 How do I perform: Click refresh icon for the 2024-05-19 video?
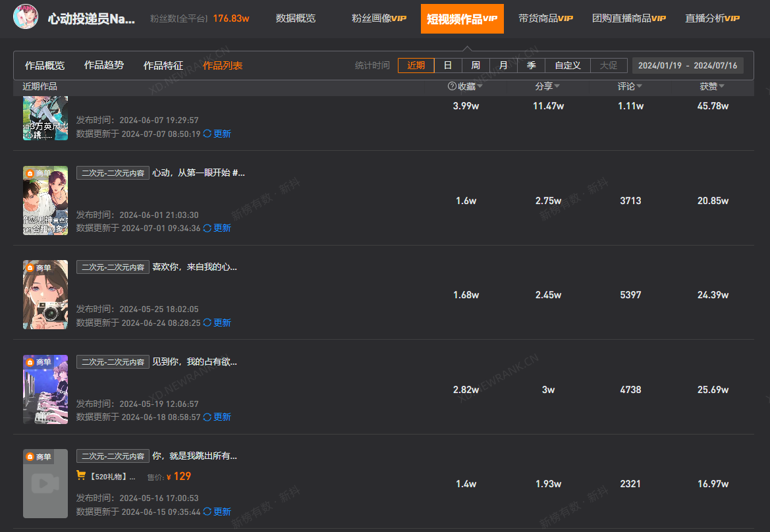207,417
